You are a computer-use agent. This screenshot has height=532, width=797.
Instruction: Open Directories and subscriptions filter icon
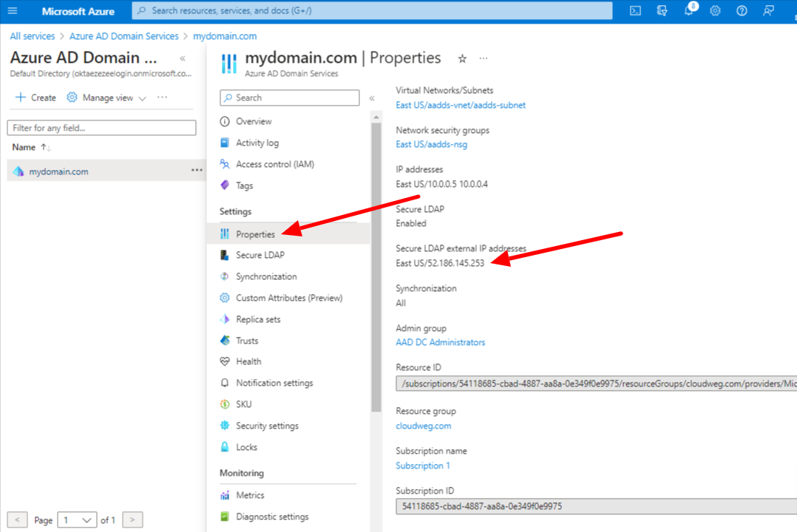click(x=662, y=10)
